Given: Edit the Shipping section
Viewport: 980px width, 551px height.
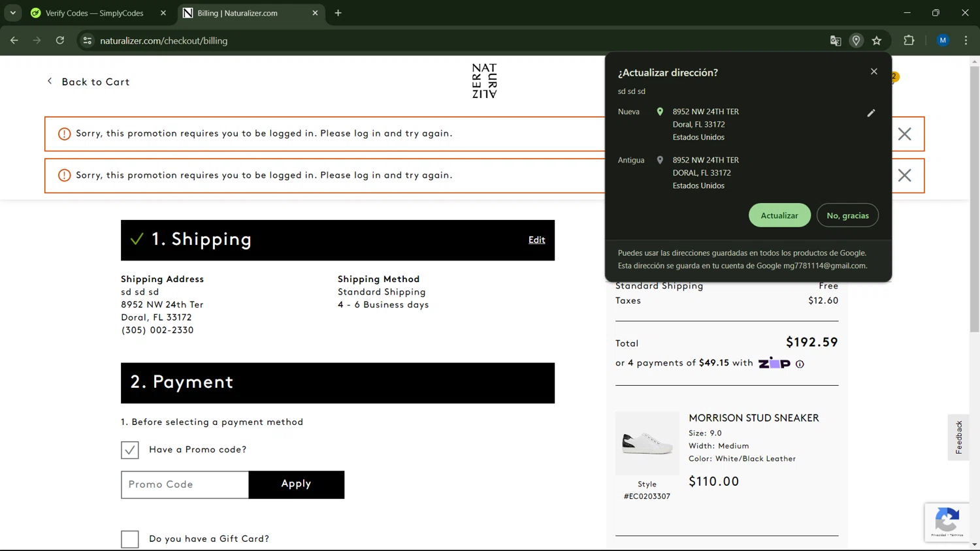Looking at the screenshot, I should coord(536,240).
